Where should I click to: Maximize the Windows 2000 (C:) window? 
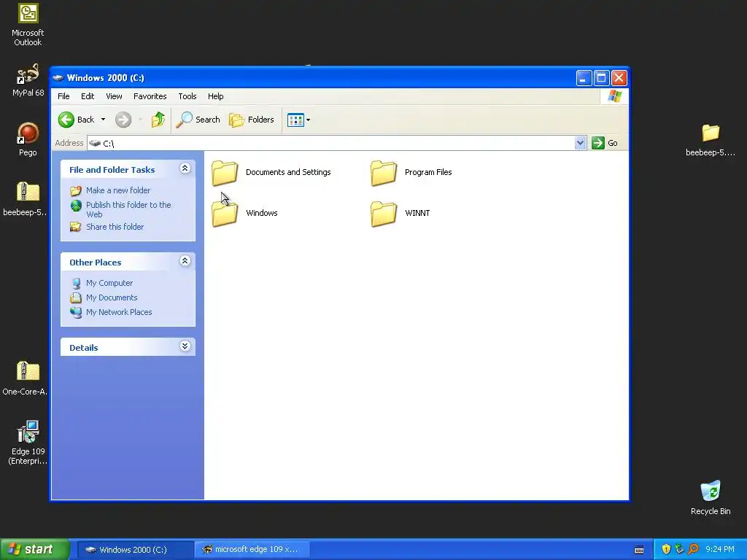[601, 77]
